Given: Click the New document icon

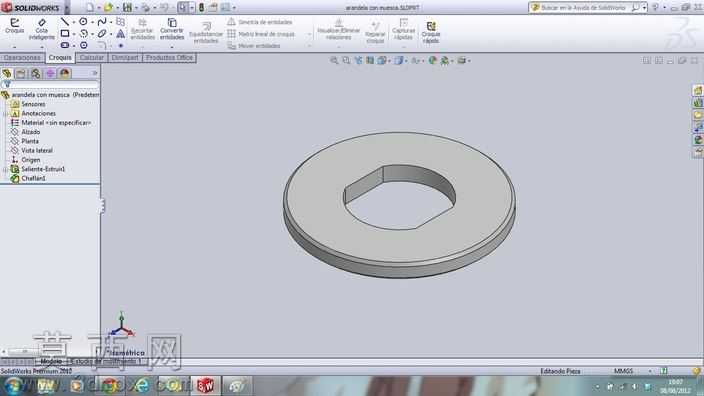Looking at the screenshot, I should tap(90, 7).
